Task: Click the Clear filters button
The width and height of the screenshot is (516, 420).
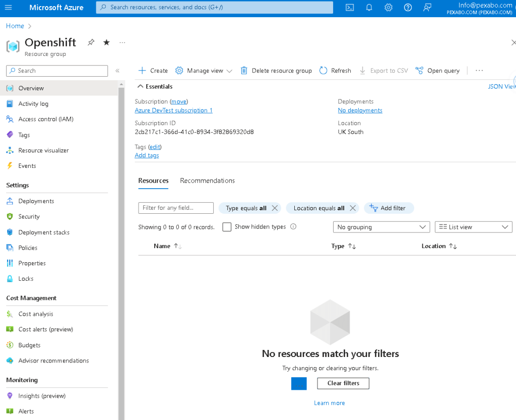Action: tap(343, 383)
